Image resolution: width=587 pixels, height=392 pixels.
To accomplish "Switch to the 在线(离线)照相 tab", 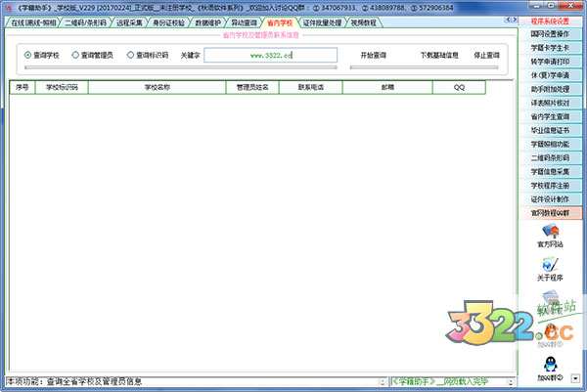I will [x=33, y=22].
